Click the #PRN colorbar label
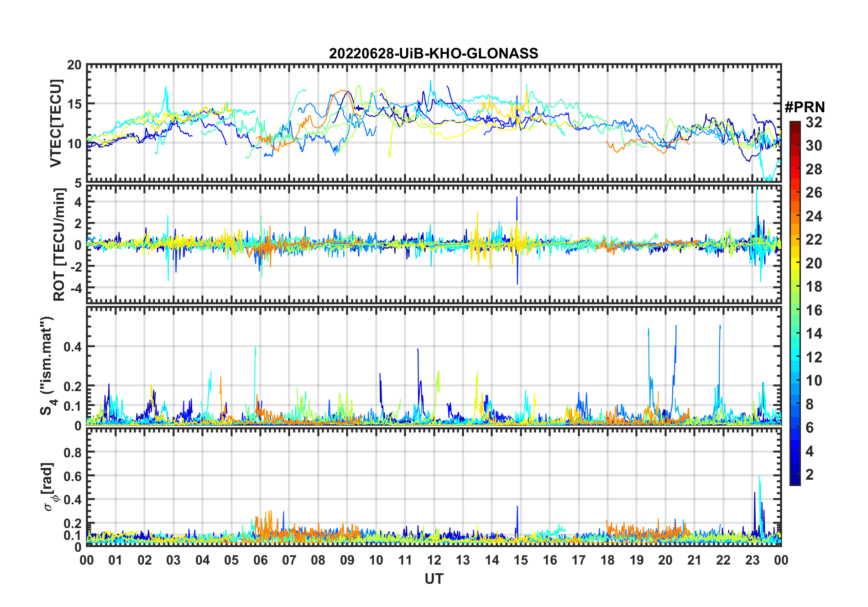This screenshot has height=607, width=868. (805, 107)
